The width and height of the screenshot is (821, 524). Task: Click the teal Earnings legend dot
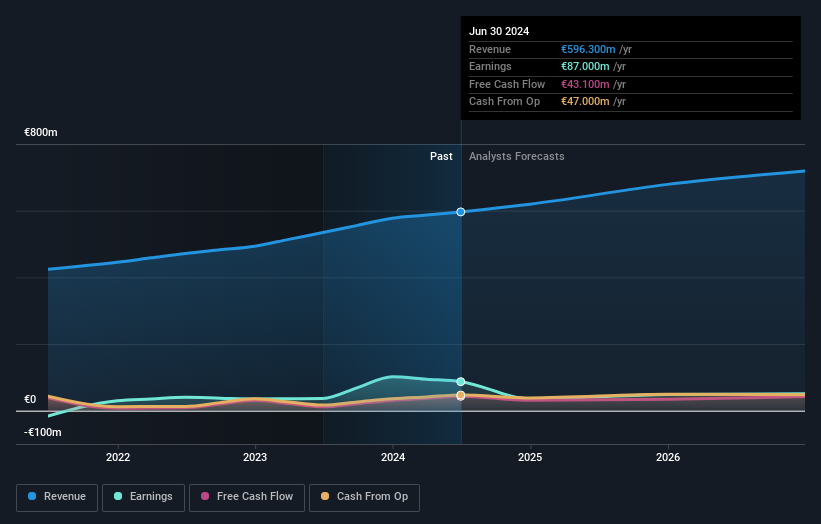pyautogui.click(x=118, y=496)
